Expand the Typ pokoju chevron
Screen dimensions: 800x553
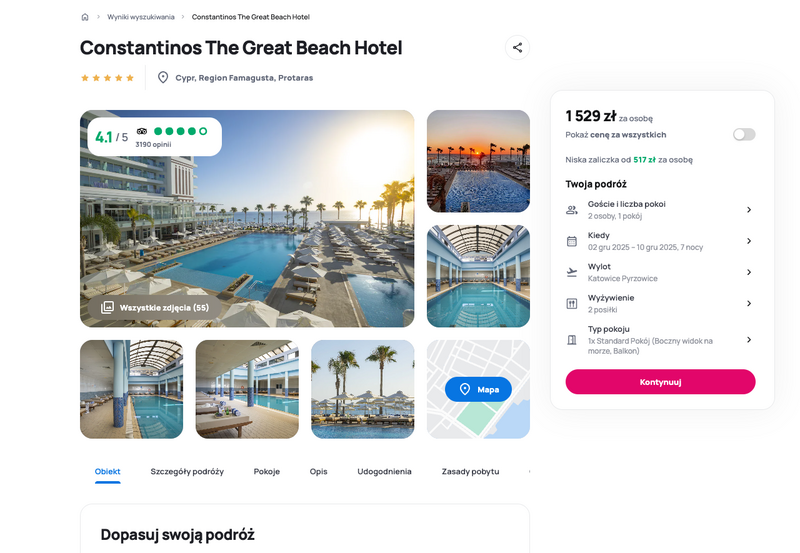(x=748, y=340)
